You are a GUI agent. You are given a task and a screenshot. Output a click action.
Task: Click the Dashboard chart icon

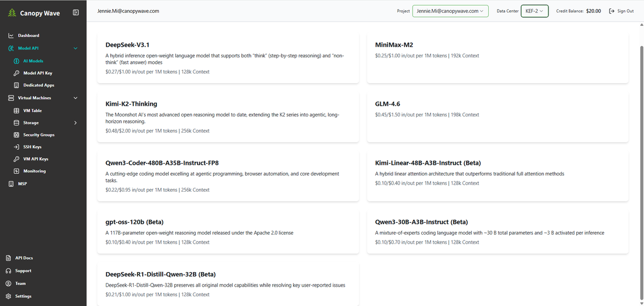(x=11, y=36)
